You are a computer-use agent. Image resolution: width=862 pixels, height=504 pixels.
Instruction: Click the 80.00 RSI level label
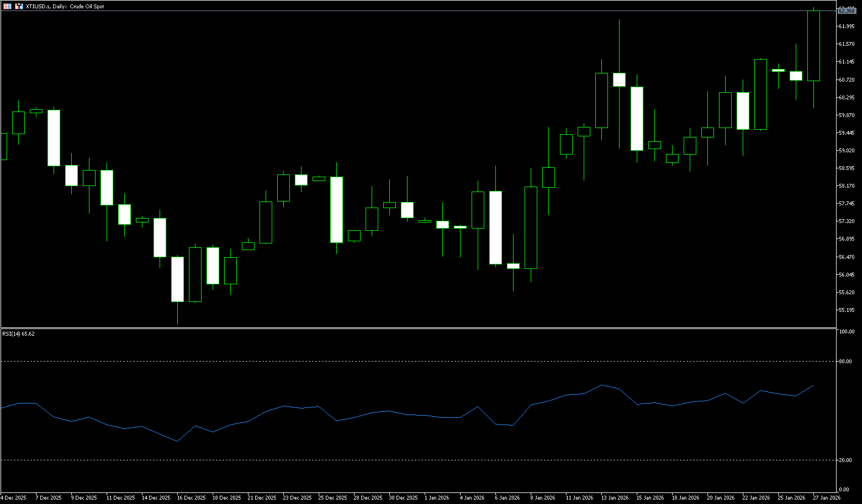point(845,362)
